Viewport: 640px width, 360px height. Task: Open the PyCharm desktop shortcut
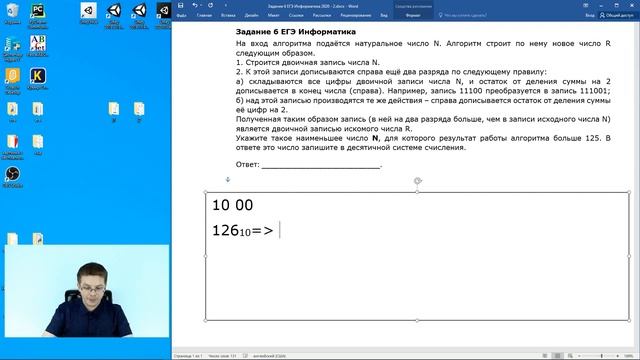click(38, 16)
